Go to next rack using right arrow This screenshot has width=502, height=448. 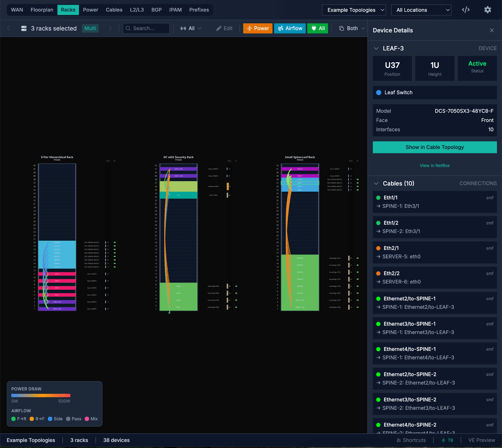click(110, 29)
